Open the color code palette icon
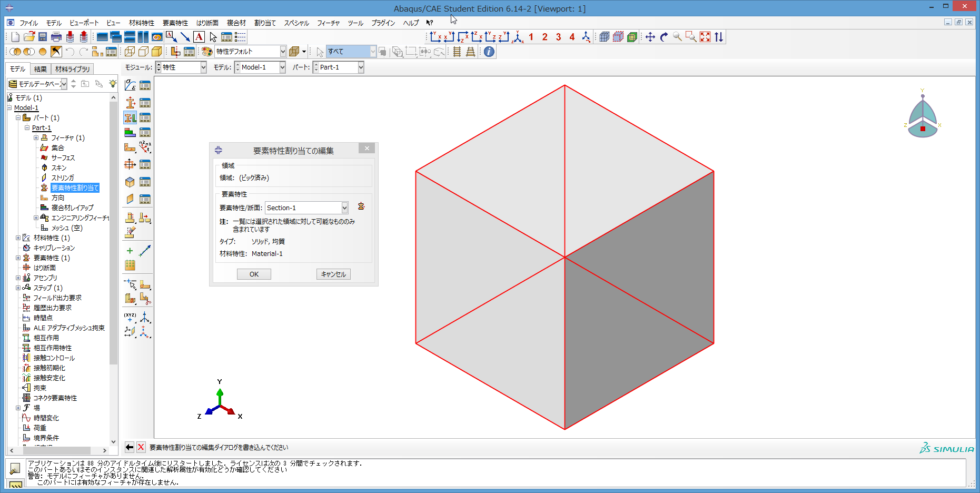This screenshot has width=980, height=493. click(207, 52)
